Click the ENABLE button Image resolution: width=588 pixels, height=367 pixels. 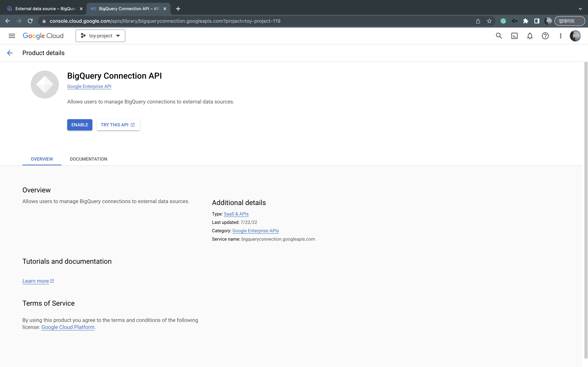point(80,125)
